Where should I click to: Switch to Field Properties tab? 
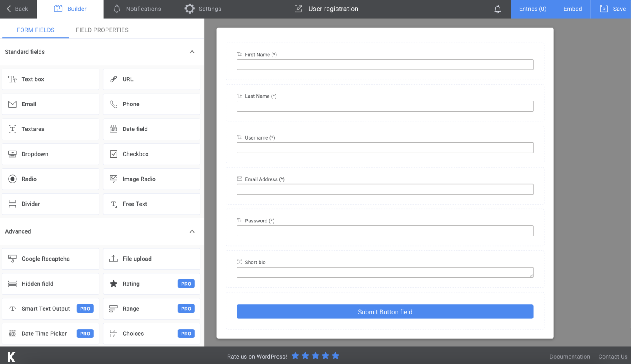pyautogui.click(x=102, y=30)
